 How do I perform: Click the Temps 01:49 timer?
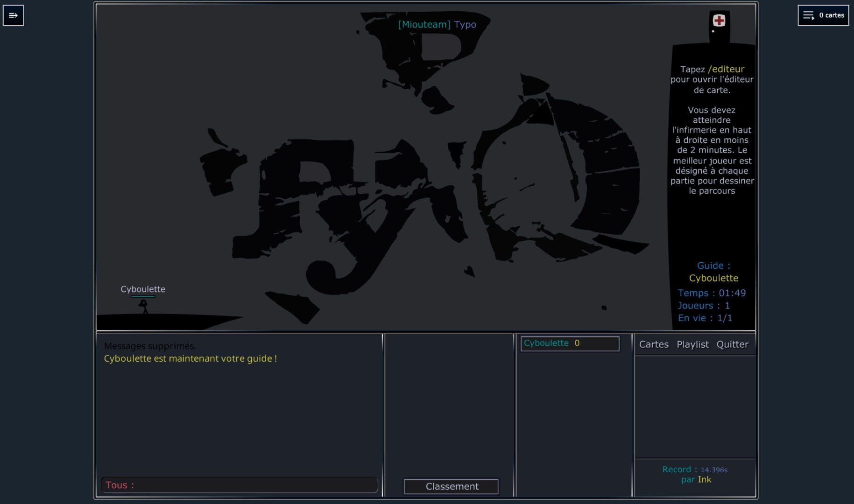tap(712, 293)
